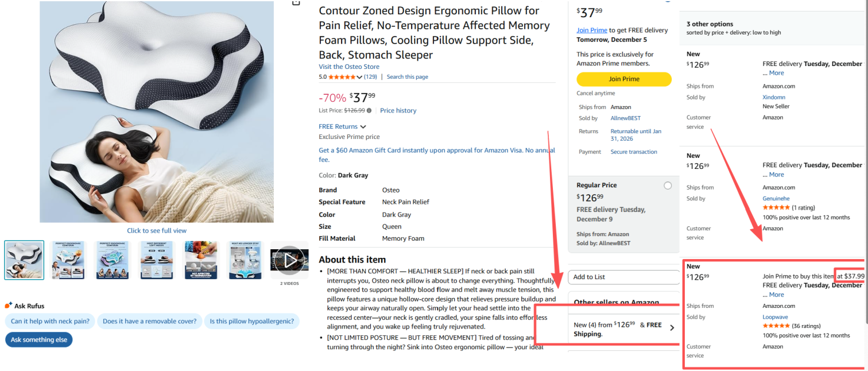
Task: Expand More details on Xindomn's offer
Action: click(x=776, y=73)
